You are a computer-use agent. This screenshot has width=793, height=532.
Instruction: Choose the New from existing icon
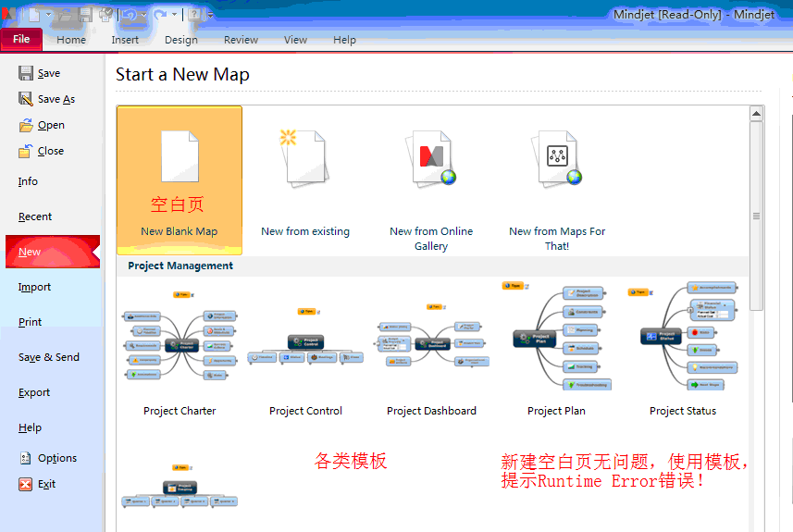[304, 157]
